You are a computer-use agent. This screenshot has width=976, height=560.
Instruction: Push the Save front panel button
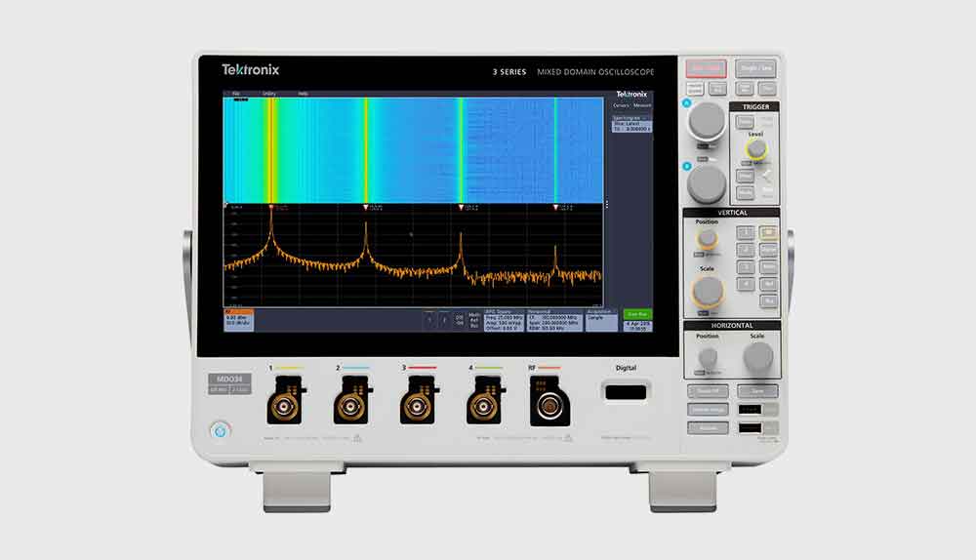tap(757, 391)
